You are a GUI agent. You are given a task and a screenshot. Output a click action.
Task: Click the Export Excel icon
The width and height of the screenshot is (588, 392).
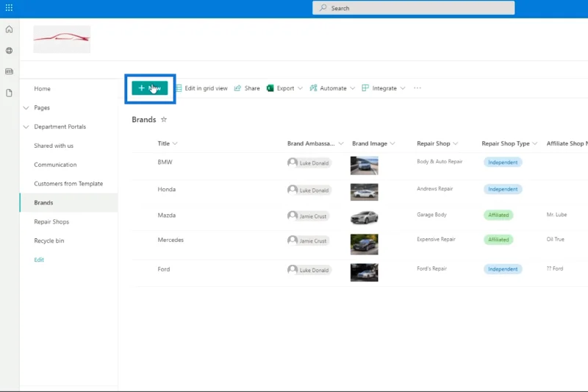[x=270, y=88]
